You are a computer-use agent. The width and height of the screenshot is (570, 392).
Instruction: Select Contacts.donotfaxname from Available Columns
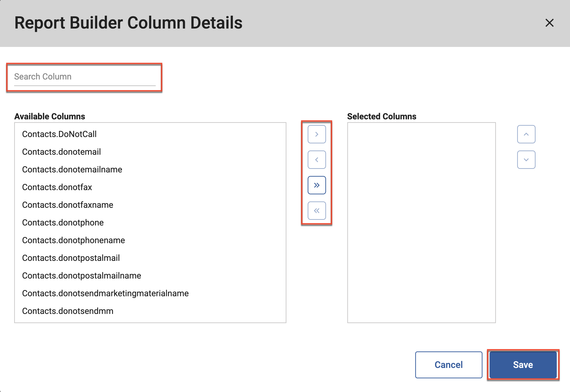[67, 205]
